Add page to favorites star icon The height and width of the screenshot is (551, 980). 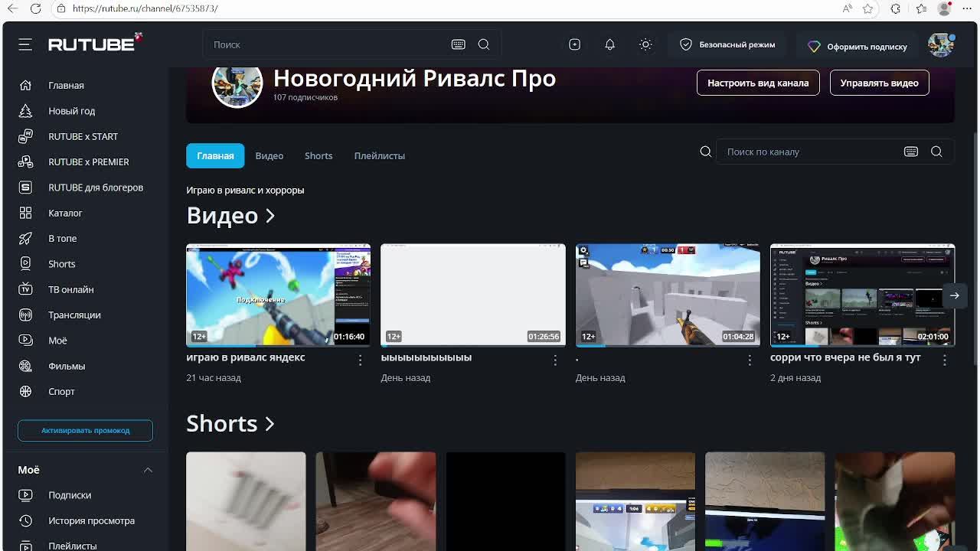[867, 8]
